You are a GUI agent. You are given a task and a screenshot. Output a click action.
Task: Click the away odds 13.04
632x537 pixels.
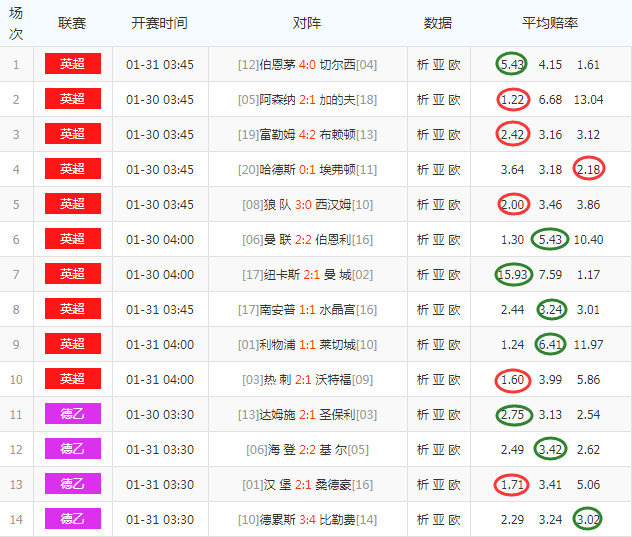pos(588,100)
